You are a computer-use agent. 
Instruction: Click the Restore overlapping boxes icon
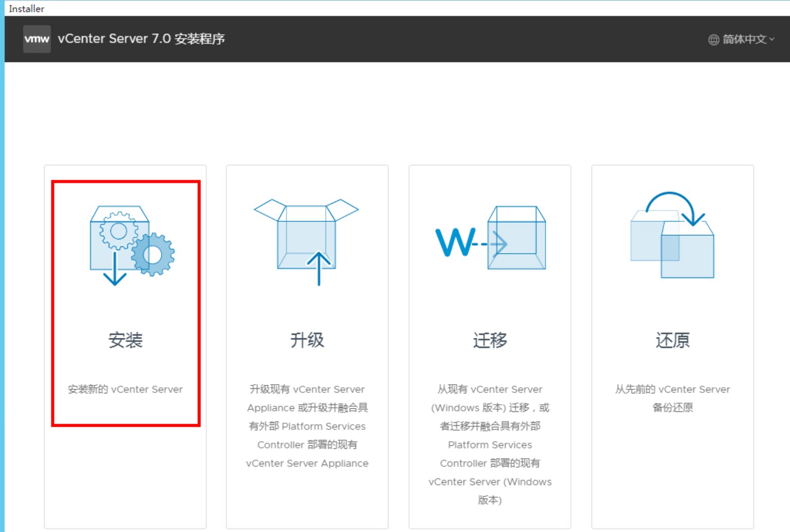[672, 236]
